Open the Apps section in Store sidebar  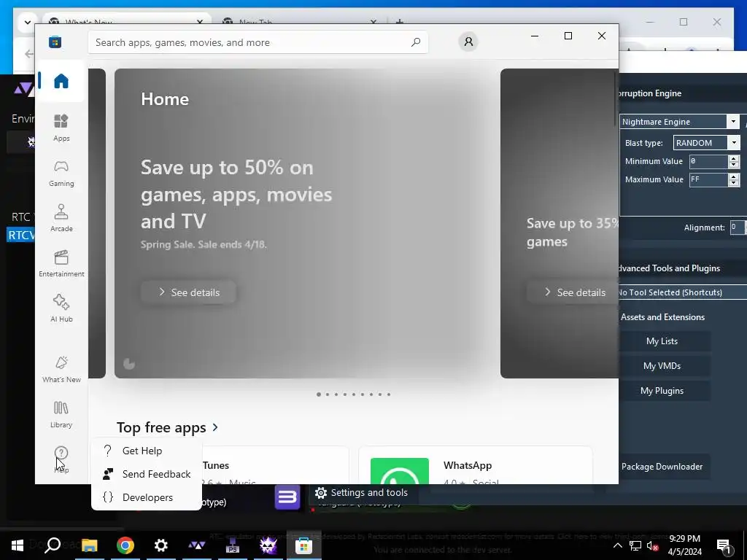coord(61,128)
